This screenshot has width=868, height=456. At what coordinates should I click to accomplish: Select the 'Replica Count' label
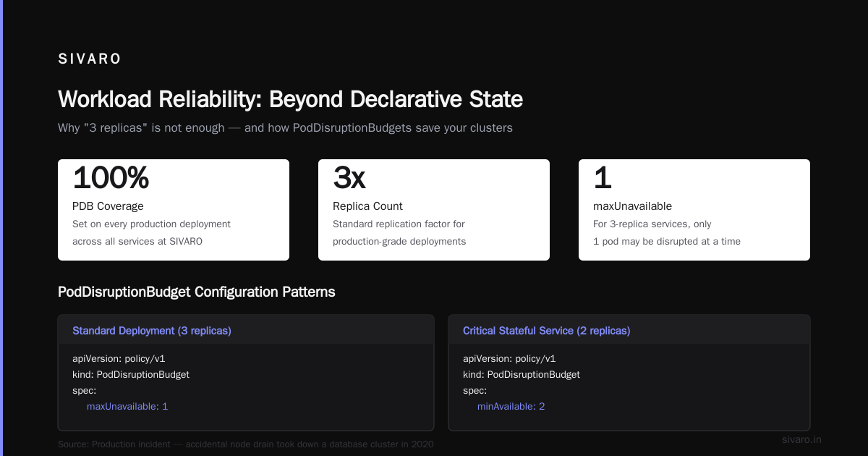coord(367,206)
